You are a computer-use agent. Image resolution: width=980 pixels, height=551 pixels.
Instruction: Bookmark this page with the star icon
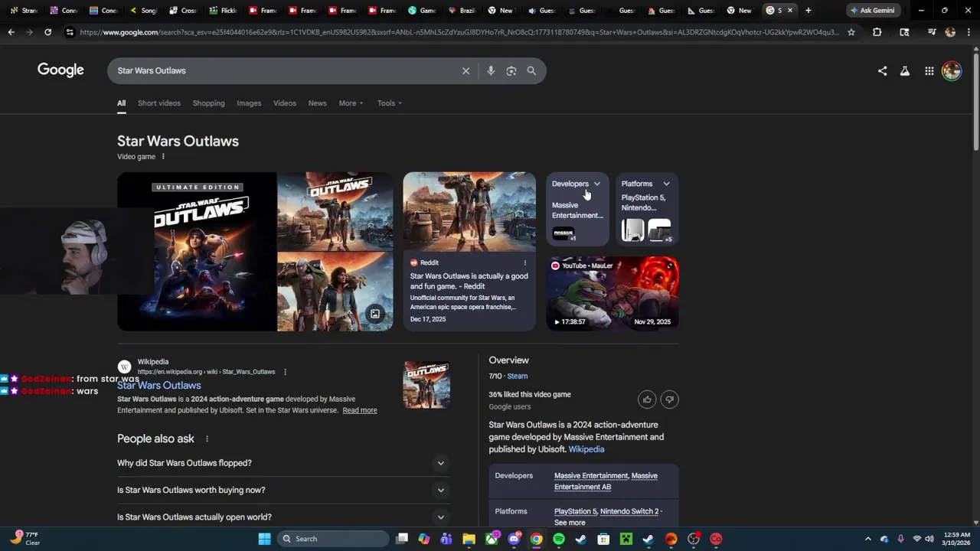click(x=851, y=32)
